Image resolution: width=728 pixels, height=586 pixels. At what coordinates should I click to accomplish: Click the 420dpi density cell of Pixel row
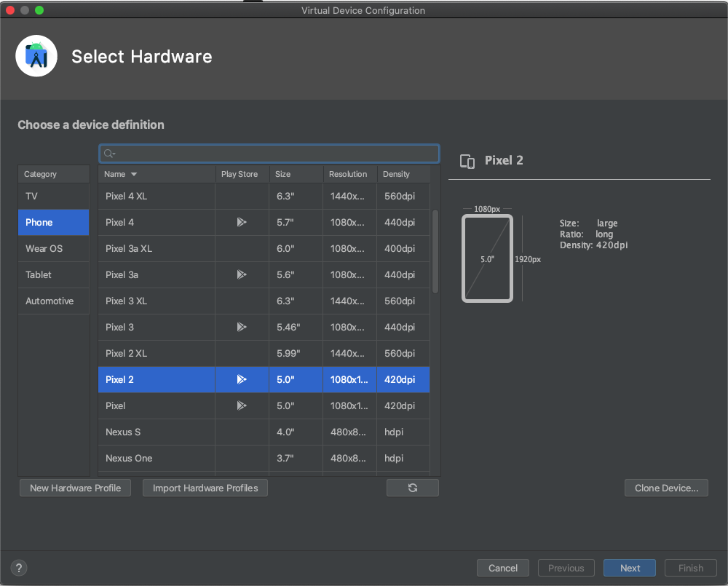(403, 406)
